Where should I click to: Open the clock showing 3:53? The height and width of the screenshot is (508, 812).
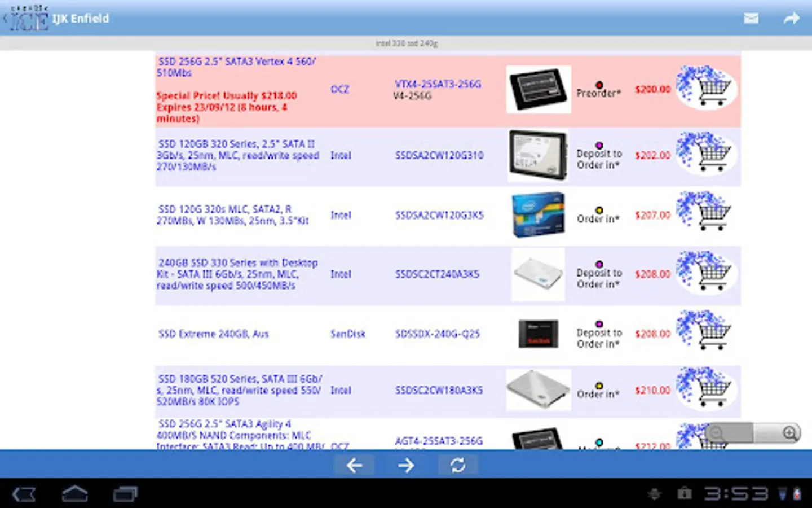(736, 494)
